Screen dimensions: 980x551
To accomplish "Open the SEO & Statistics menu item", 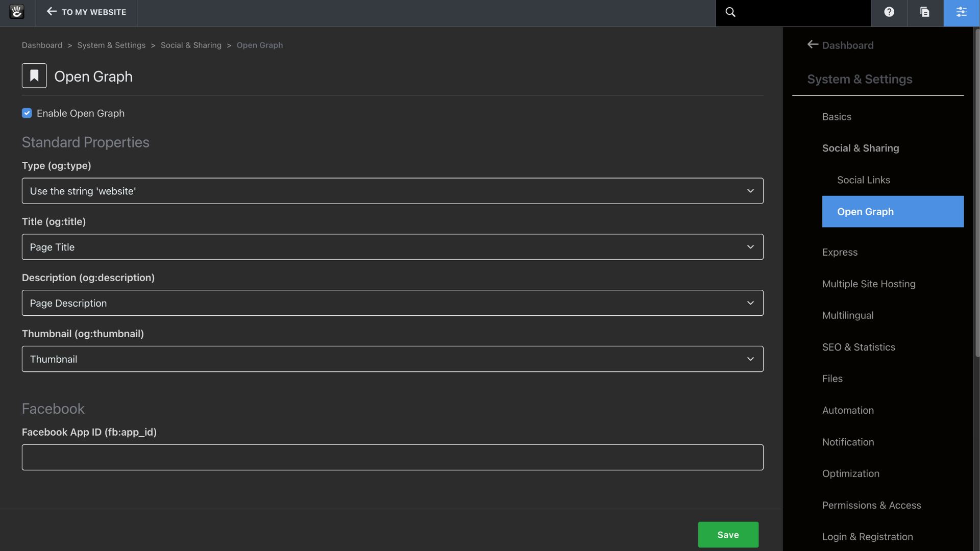I will point(858,347).
